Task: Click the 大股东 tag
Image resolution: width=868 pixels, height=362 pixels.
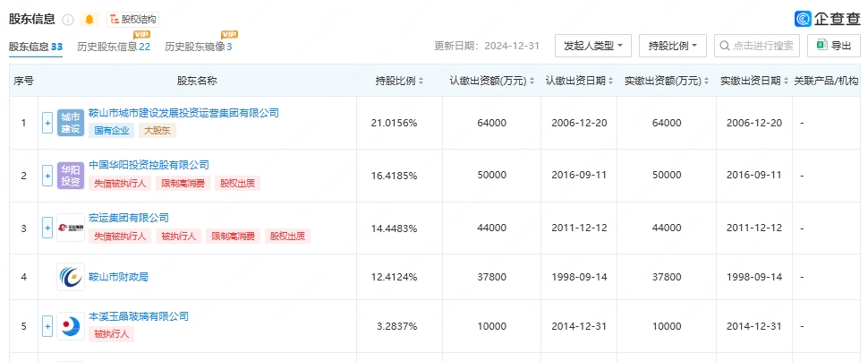Action: coord(157,131)
